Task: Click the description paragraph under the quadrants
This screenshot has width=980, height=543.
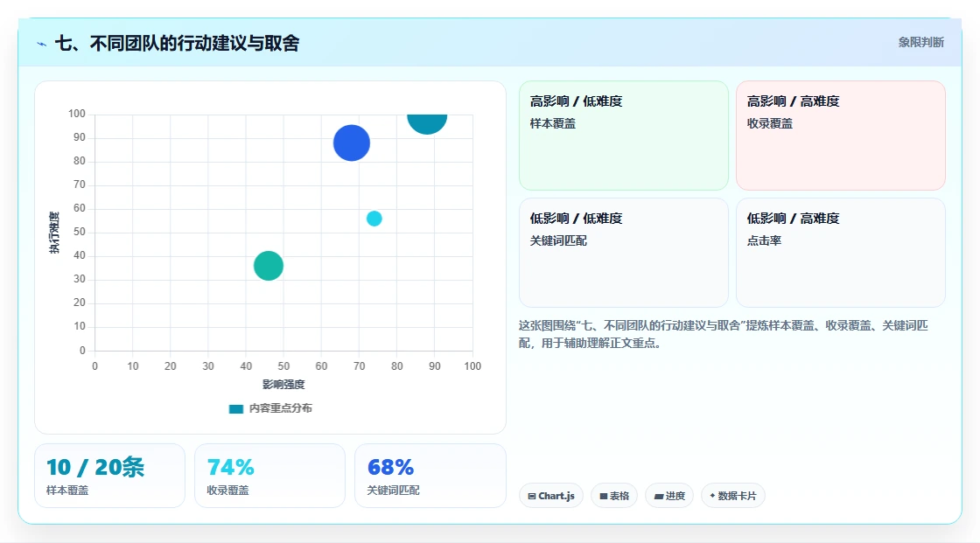Action: [724, 334]
